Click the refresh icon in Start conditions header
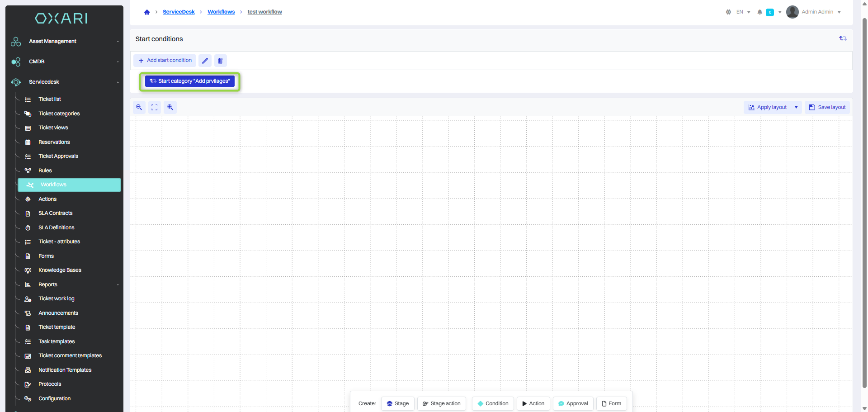Viewport: 868px width, 412px height. [x=843, y=39]
